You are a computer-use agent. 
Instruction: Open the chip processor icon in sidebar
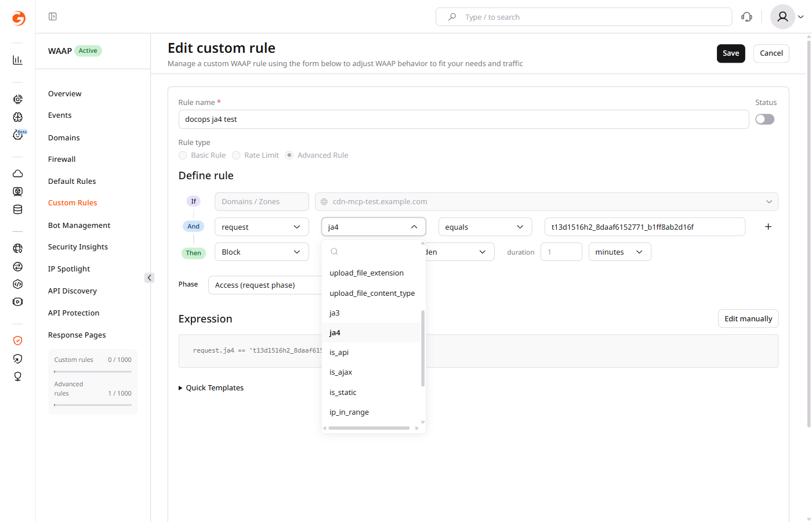(x=18, y=99)
